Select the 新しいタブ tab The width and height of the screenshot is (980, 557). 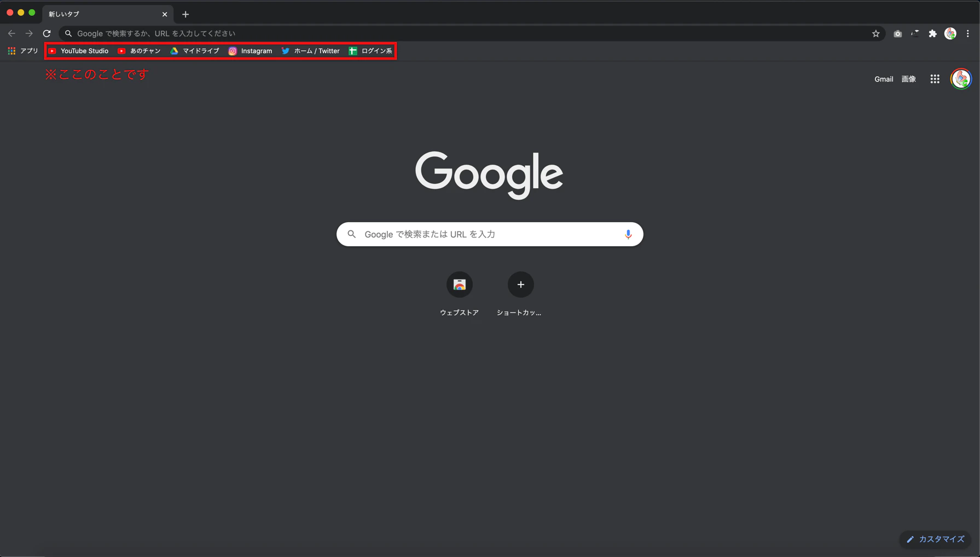click(x=108, y=14)
